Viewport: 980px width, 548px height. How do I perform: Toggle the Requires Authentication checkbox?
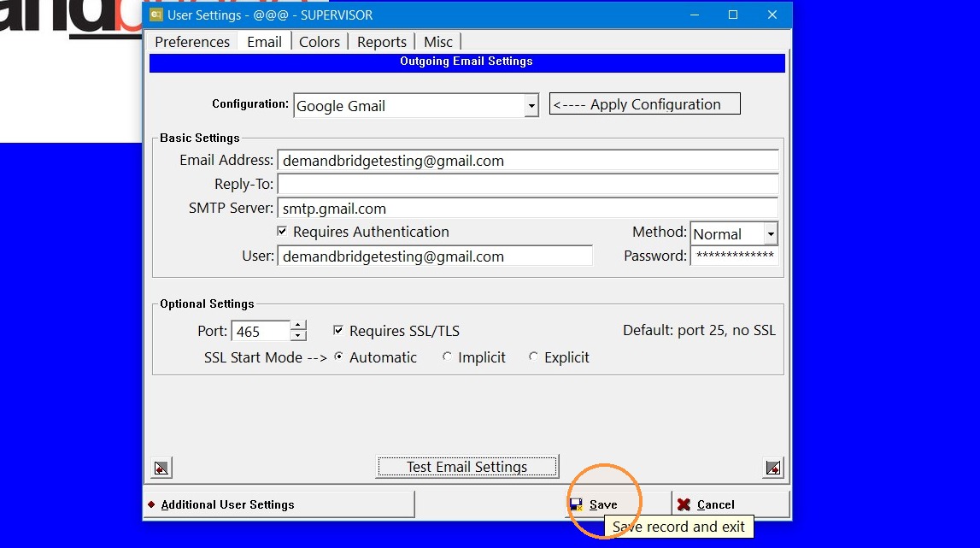click(282, 232)
